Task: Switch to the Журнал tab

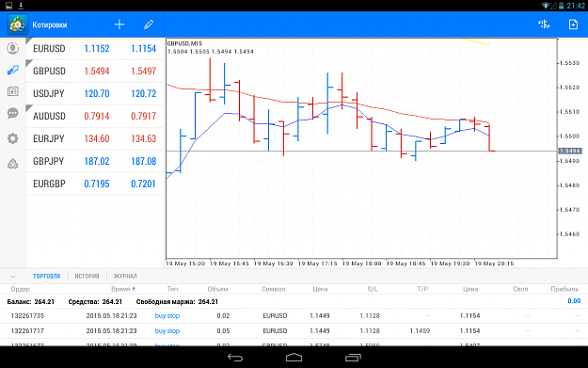Action: click(x=125, y=276)
